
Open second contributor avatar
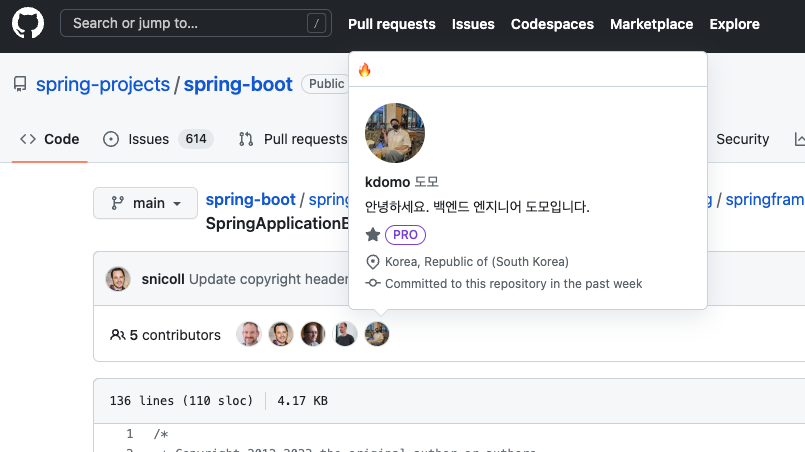281,334
